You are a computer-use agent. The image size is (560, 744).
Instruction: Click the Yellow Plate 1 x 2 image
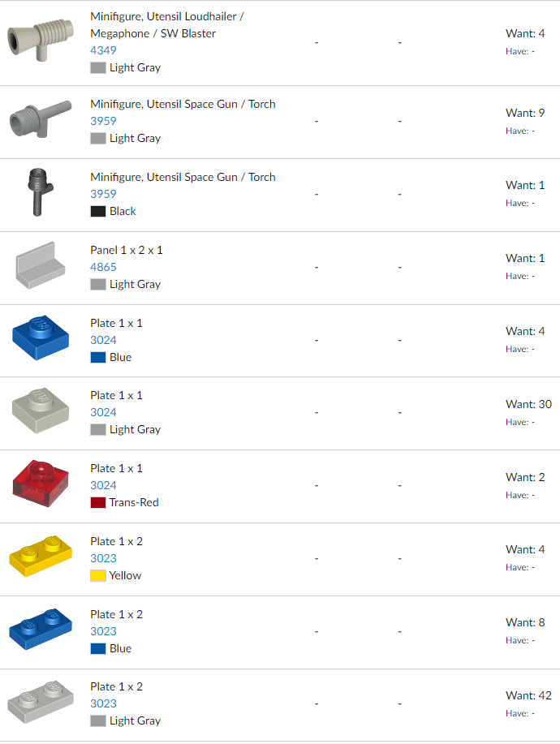pyautogui.click(x=41, y=557)
